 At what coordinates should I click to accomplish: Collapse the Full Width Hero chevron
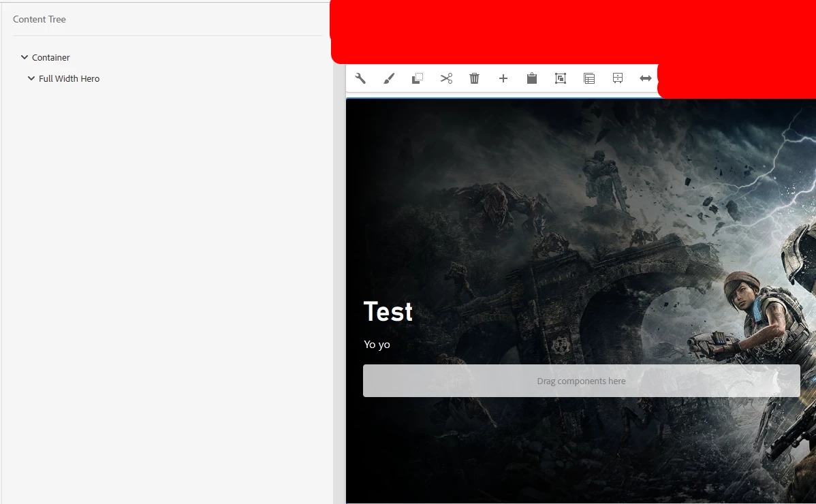(x=31, y=78)
